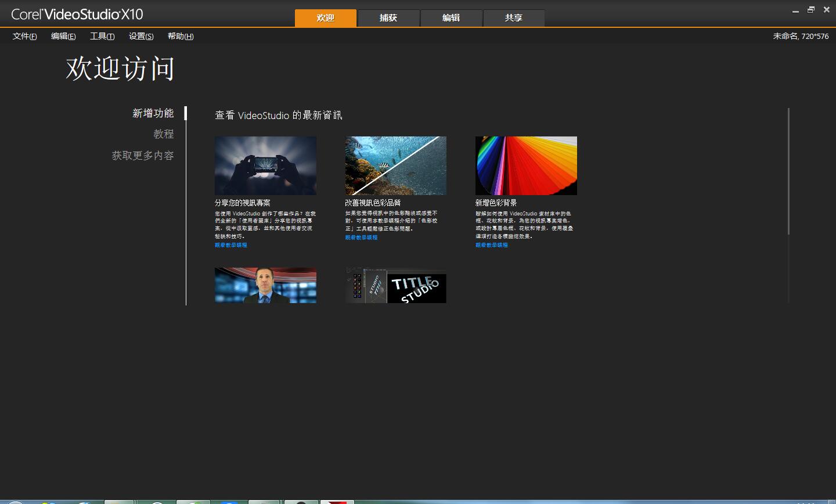Open the news presenter thumbnail
The width and height of the screenshot is (836, 504).
click(265, 285)
